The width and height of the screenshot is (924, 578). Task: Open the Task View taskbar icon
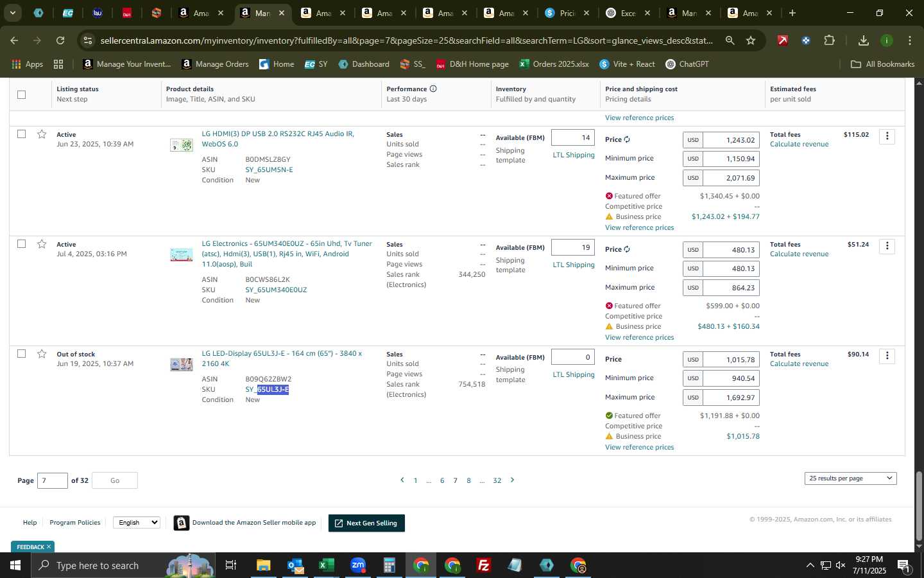[x=230, y=565]
